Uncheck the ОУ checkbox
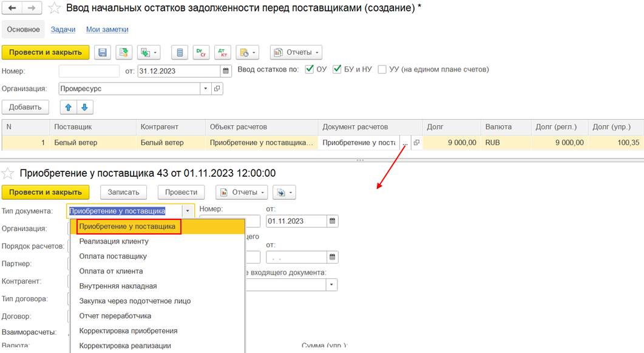This screenshot has height=353, width=644. [310, 69]
